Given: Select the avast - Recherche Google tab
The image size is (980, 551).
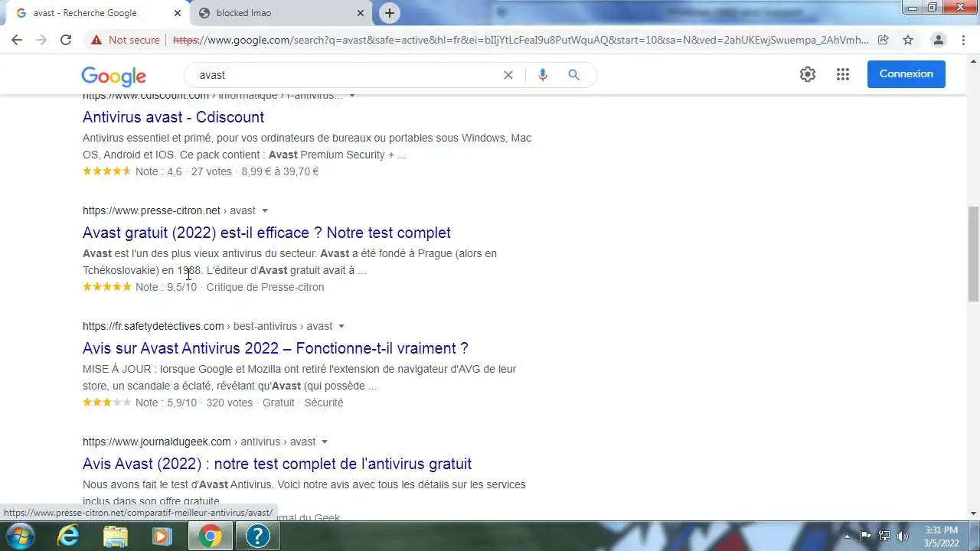Looking at the screenshot, I should (96, 13).
